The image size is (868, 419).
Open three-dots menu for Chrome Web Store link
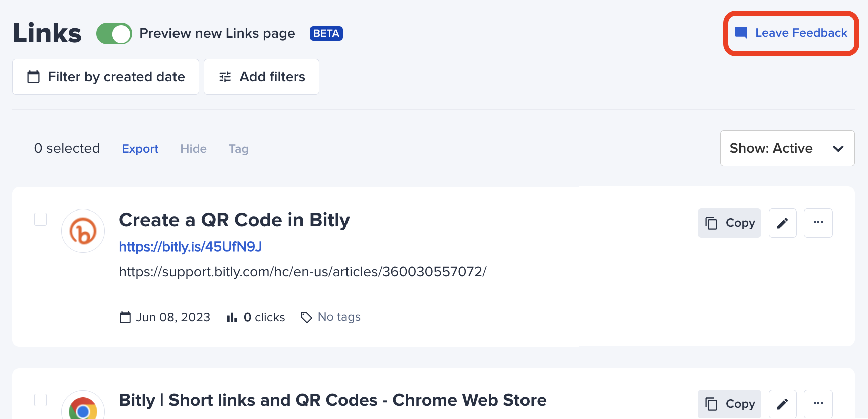pyautogui.click(x=818, y=404)
